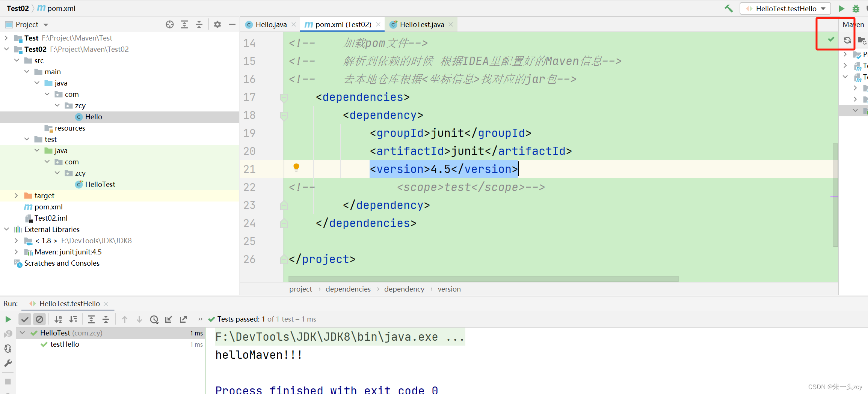868x394 pixels.
Task: Open the wrench settings in Run panel
Action: pyautogui.click(x=8, y=363)
